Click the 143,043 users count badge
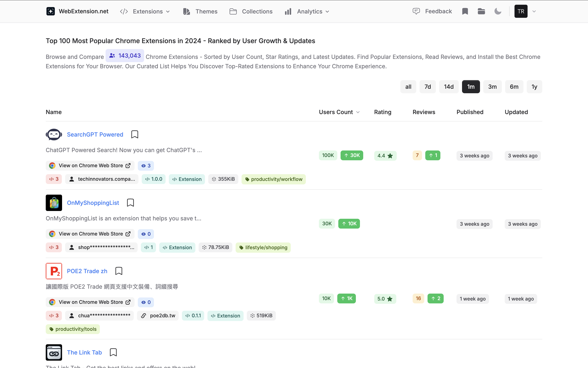 click(x=125, y=55)
